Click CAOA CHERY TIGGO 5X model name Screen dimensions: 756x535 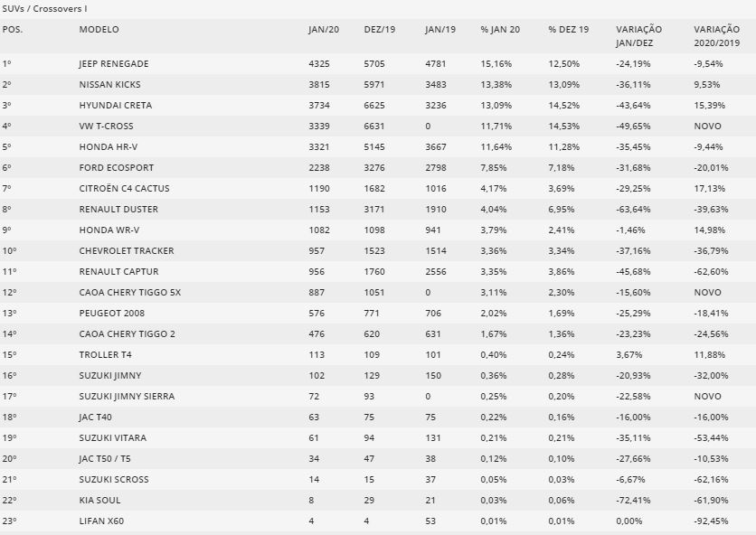129,292
